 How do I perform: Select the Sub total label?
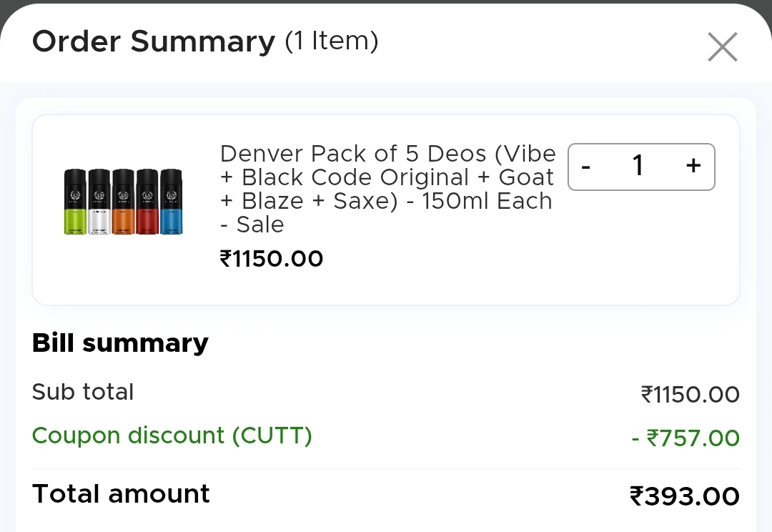83,392
